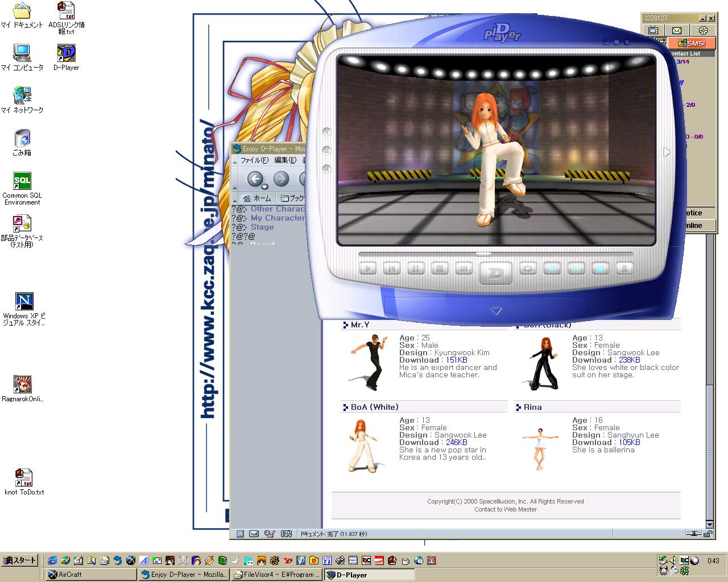Click the play button in D-Player
This screenshot has height=582, width=728.
click(x=368, y=268)
